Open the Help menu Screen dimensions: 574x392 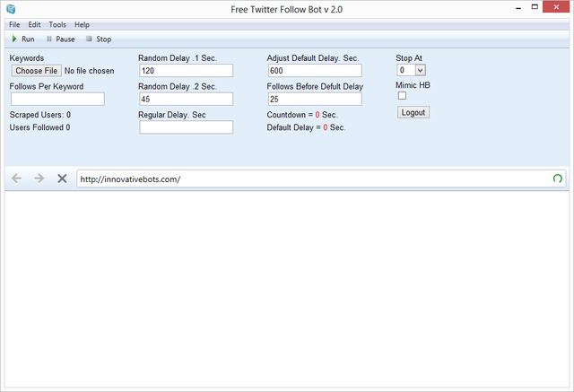pyautogui.click(x=82, y=24)
